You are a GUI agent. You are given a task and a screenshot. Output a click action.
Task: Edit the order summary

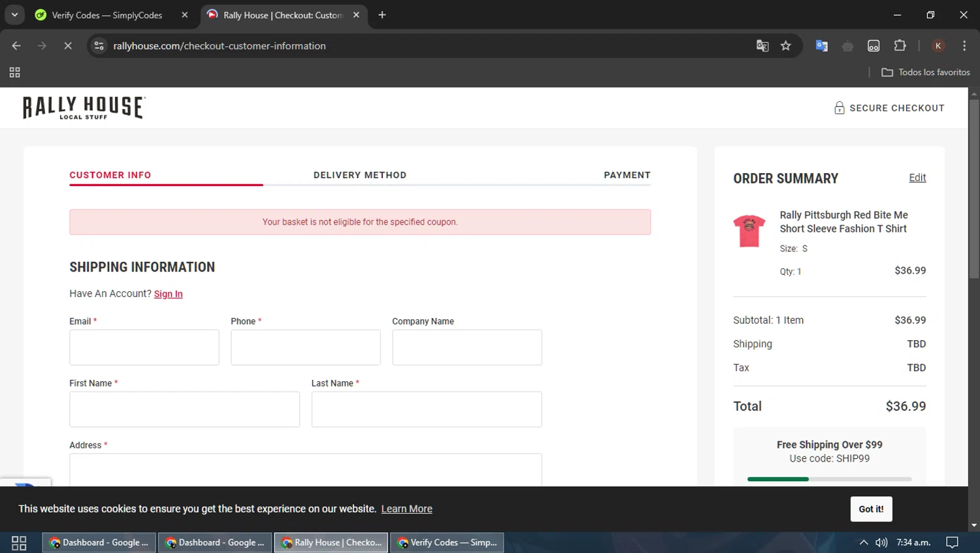pos(917,178)
